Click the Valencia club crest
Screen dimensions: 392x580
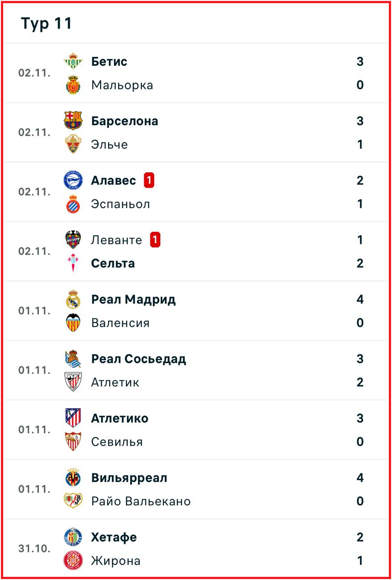73,323
